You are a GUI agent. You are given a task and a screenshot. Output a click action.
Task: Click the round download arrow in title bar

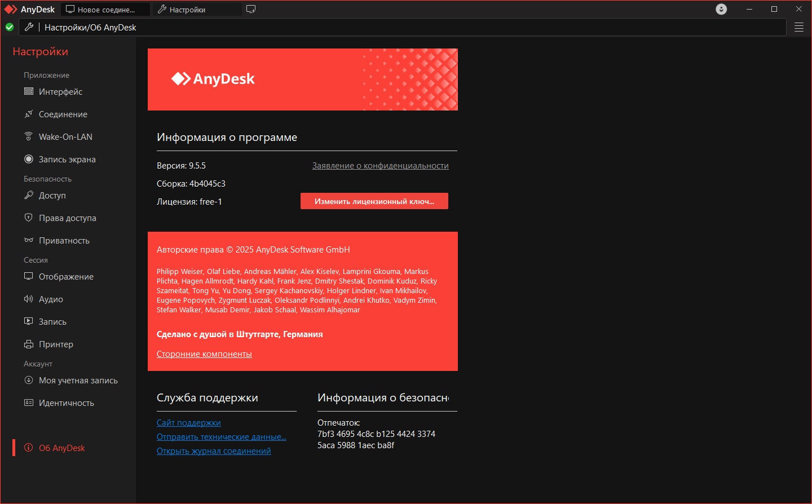[x=721, y=9]
